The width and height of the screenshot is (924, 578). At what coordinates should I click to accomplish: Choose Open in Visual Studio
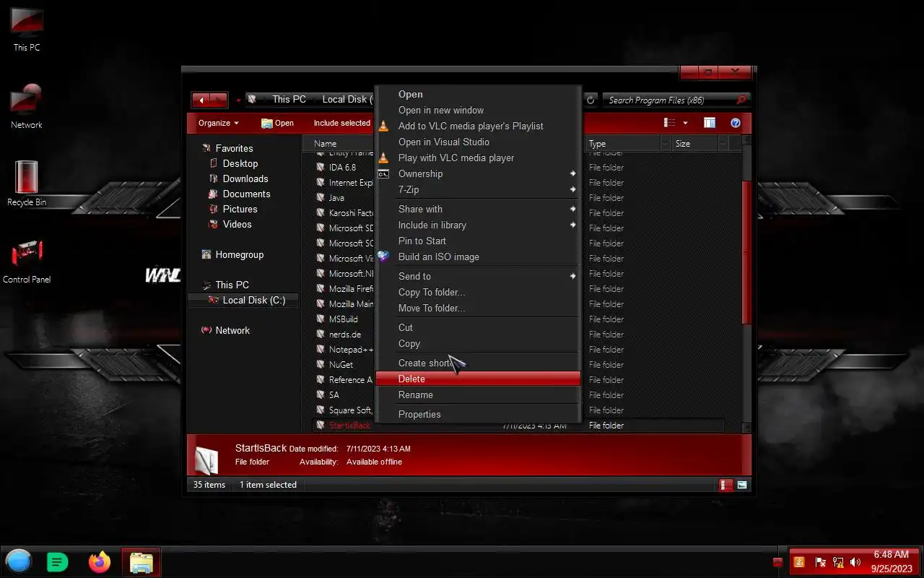(479, 142)
